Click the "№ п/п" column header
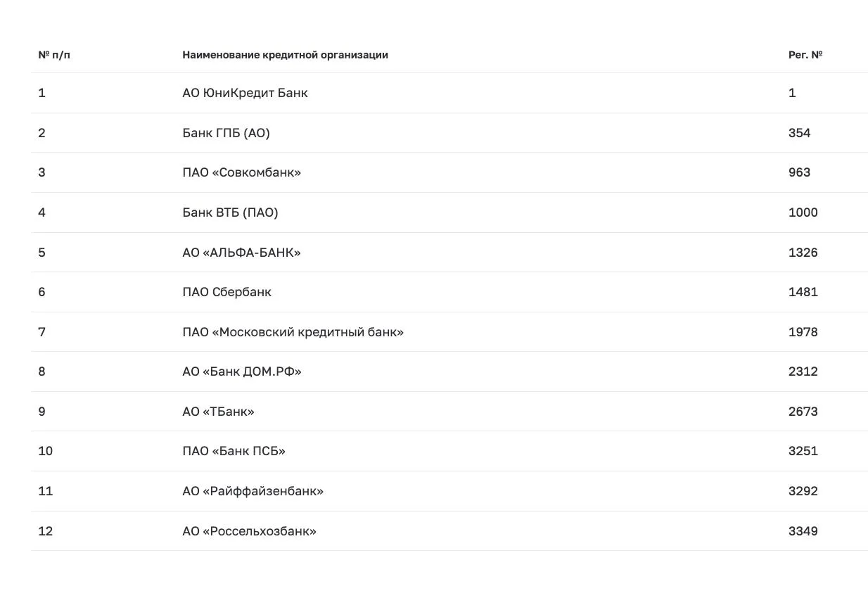 pyautogui.click(x=54, y=55)
